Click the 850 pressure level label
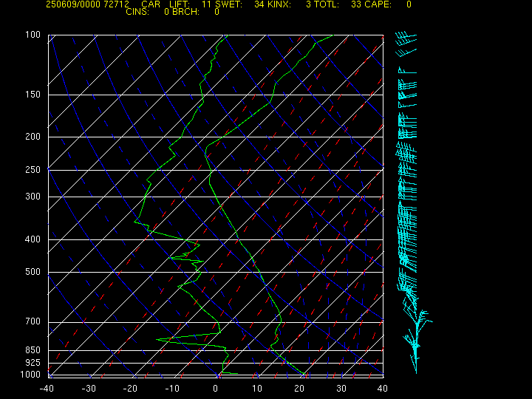The height and width of the screenshot is (399, 532). (x=33, y=349)
